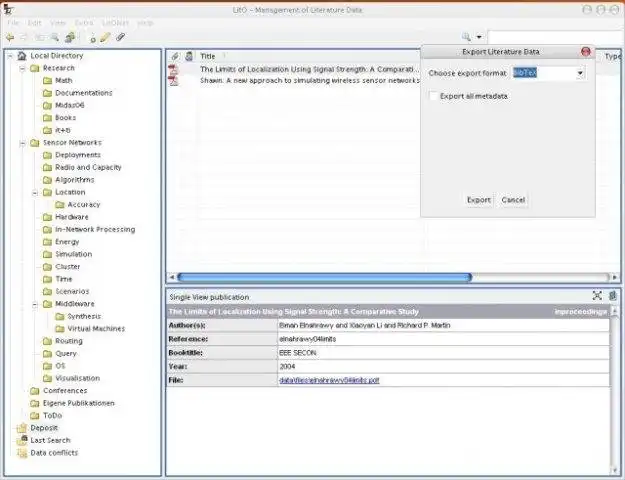Select the Algorithms folder
Screen dimensions: 625x480
click(x=75, y=180)
